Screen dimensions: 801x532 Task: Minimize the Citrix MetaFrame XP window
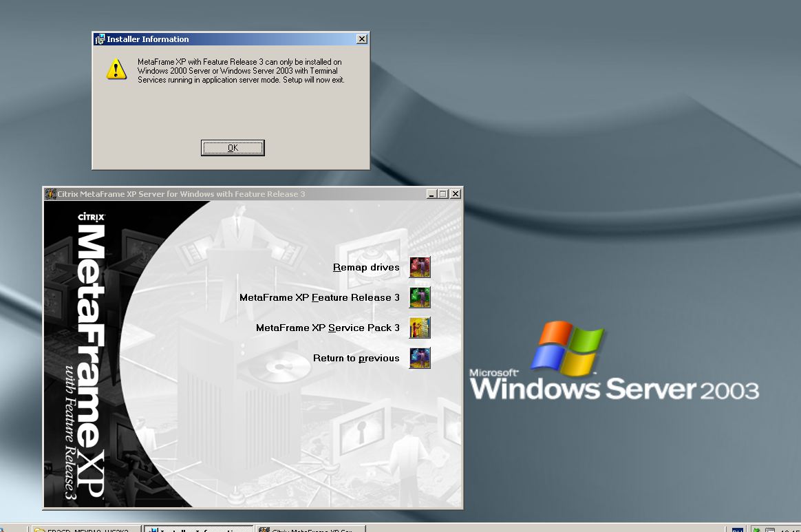[431, 194]
